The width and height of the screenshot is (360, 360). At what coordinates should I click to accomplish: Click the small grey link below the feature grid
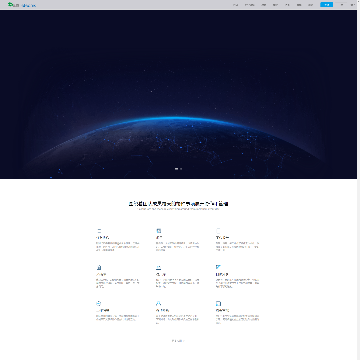click(178, 341)
